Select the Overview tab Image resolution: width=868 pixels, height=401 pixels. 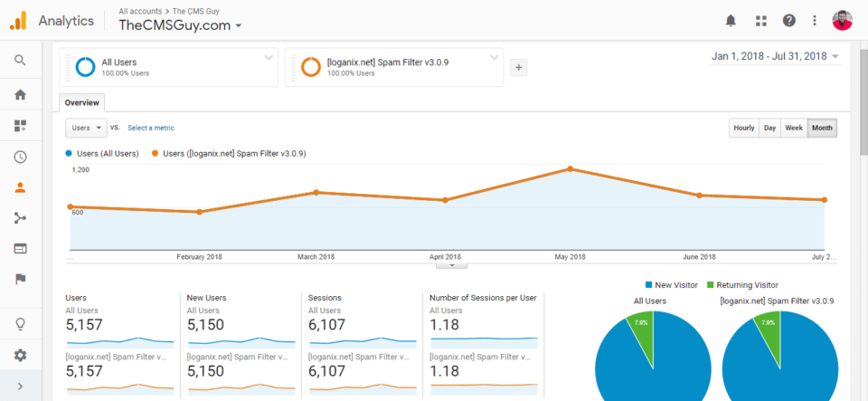tap(82, 102)
